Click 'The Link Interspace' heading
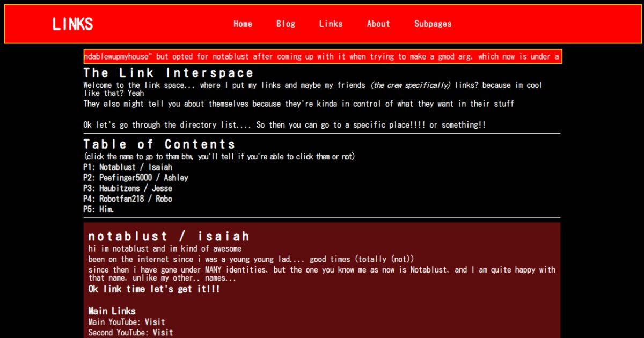The image size is (644, 338). [x=168, y=72]
